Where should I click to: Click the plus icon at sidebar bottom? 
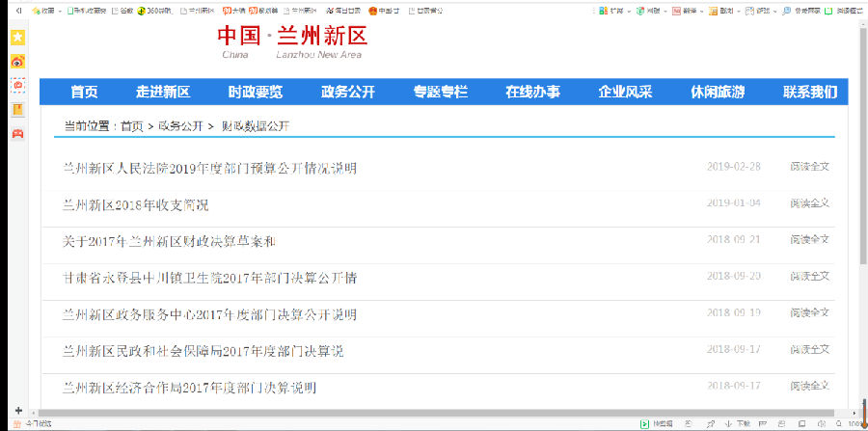(17, 411)
